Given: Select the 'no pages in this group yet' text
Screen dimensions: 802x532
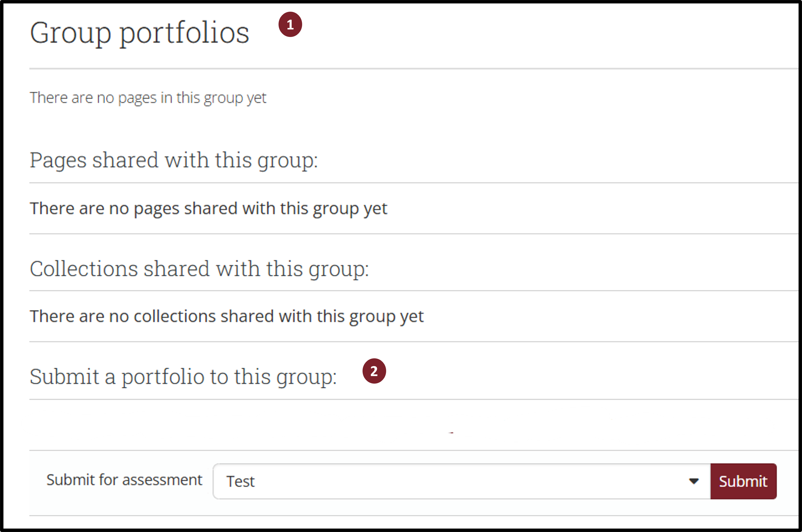Looking at the screenshot, I should 148,98.
